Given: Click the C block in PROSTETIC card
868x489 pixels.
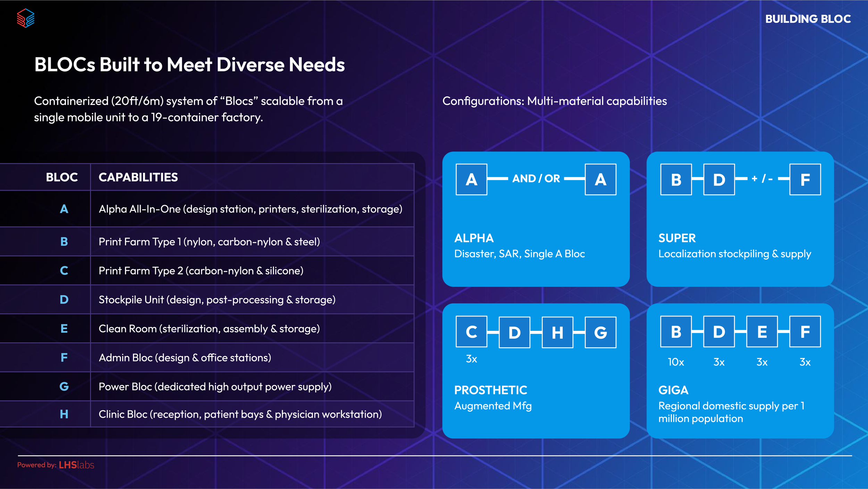Looking at the screenshot, I should tap(471, 332).
